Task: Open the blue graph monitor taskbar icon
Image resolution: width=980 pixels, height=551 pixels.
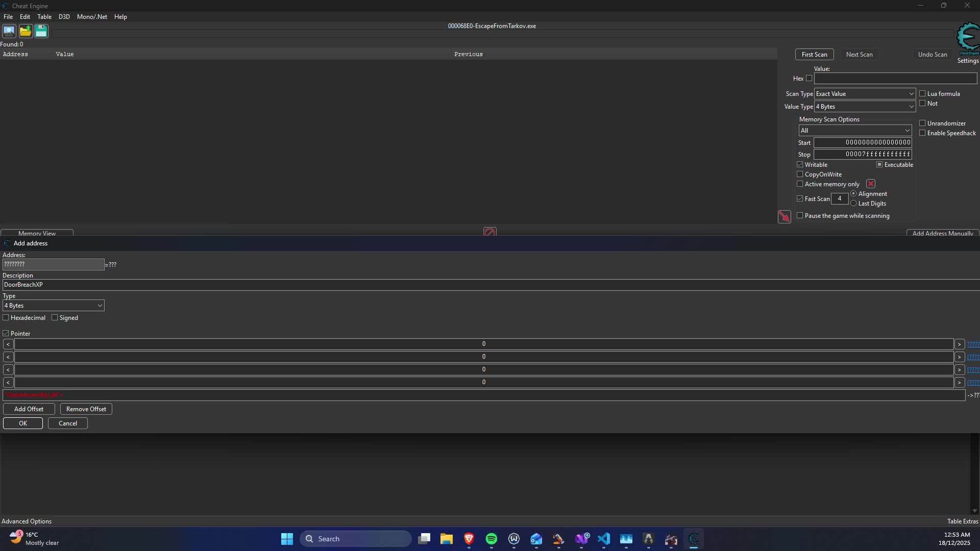Action: coord(626,539)
